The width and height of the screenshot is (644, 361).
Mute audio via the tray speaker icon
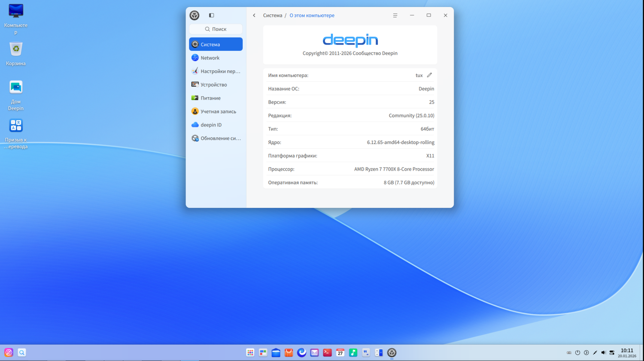604,352
